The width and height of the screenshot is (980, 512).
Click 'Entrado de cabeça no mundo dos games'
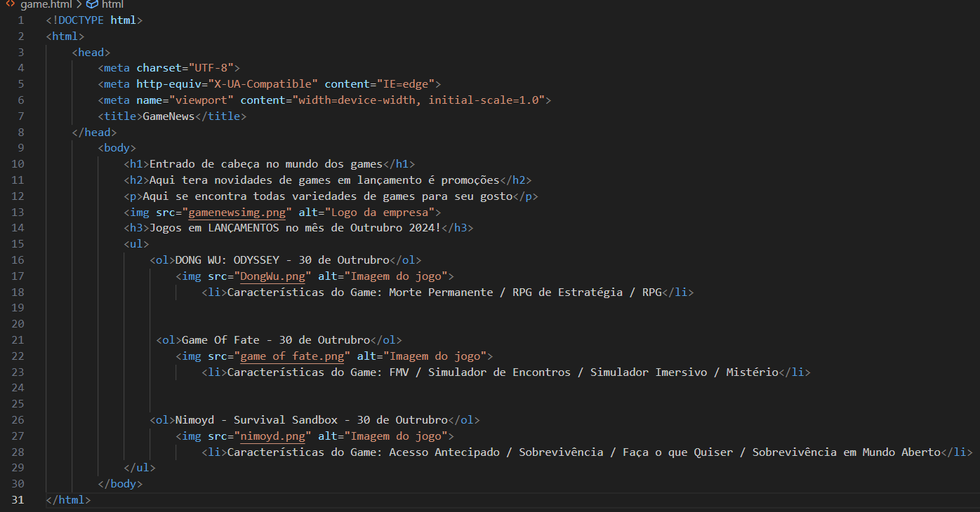pos(266,164)
